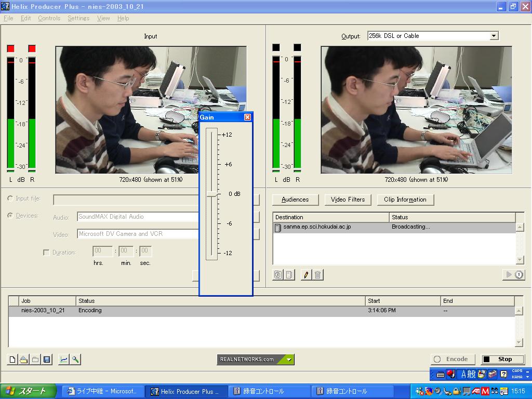Click the Duration hrs input field

point(102,251)
